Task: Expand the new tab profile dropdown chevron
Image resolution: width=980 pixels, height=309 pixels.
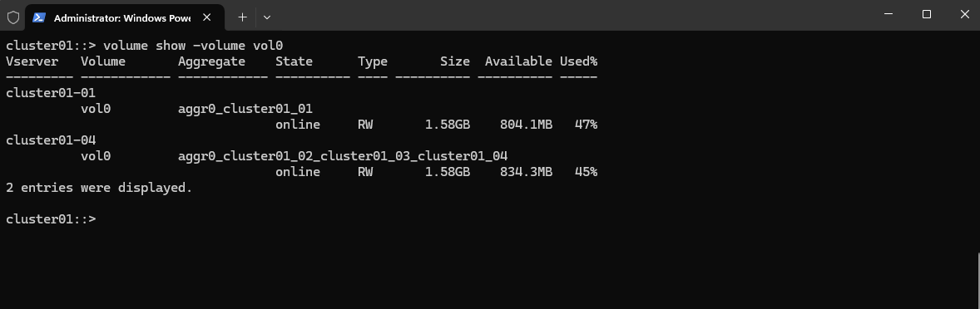Action: click(x=267, y=17)
